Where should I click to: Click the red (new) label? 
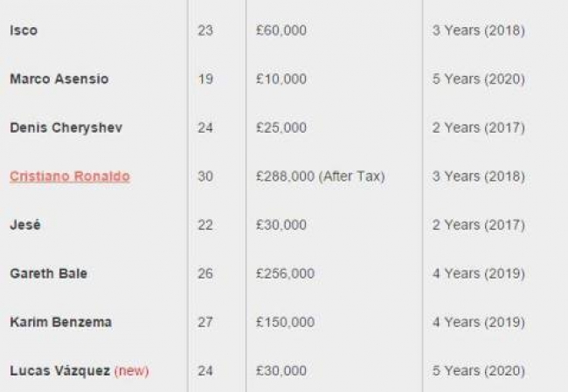(132, 371)
